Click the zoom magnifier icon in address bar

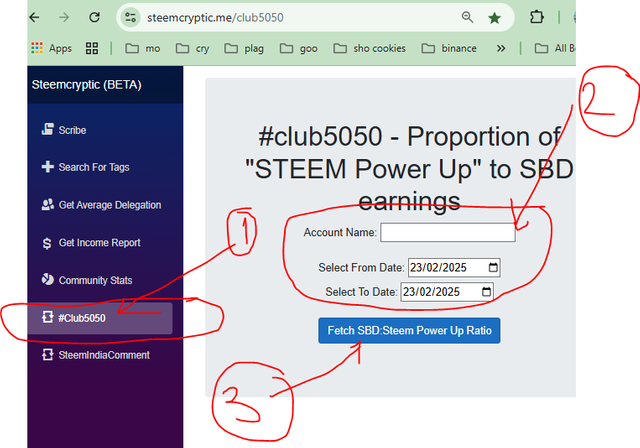[x=467, y=17]
